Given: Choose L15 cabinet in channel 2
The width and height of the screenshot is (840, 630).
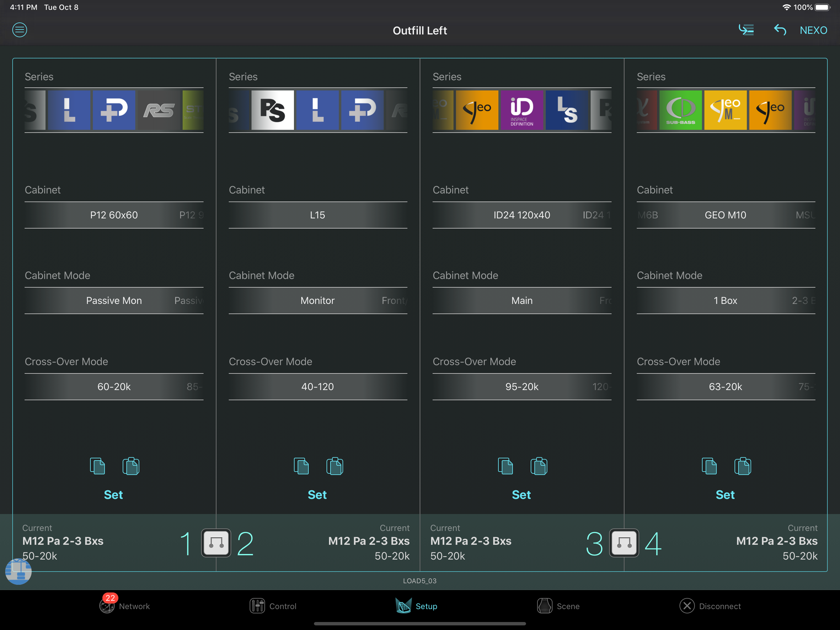Looking at the screenshot, I should click(318, 215).
